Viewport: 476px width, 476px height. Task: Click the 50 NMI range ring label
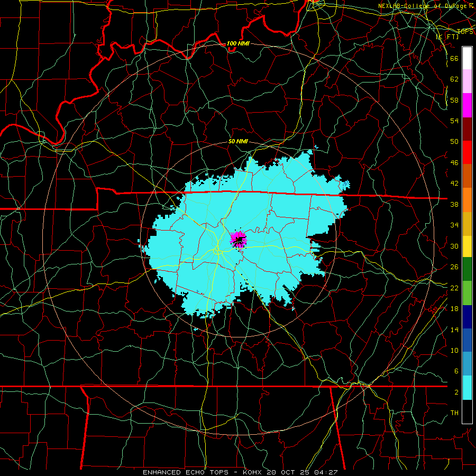click(238, 141)
